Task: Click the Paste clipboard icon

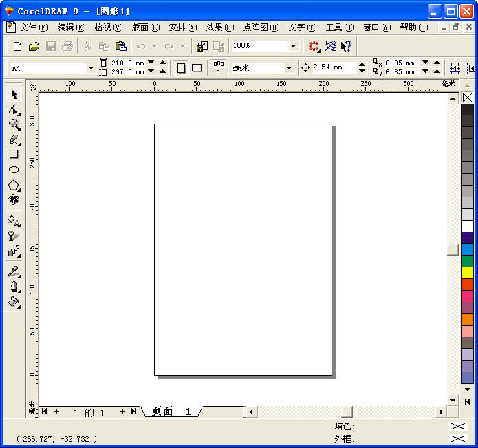Action: pyautogui.click(x=121, y=46)
